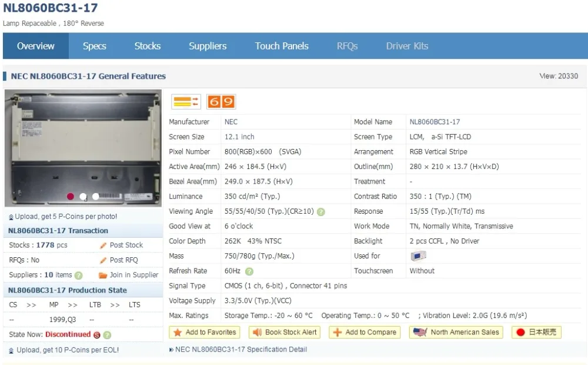Click the Post RFQ pencil icon
The height and width of the screenshot is (365, 588).
tap(103, 260)
